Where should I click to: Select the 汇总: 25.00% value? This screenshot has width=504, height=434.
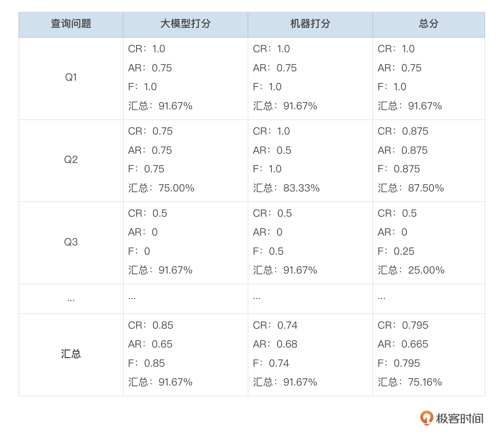pos(411,270)
